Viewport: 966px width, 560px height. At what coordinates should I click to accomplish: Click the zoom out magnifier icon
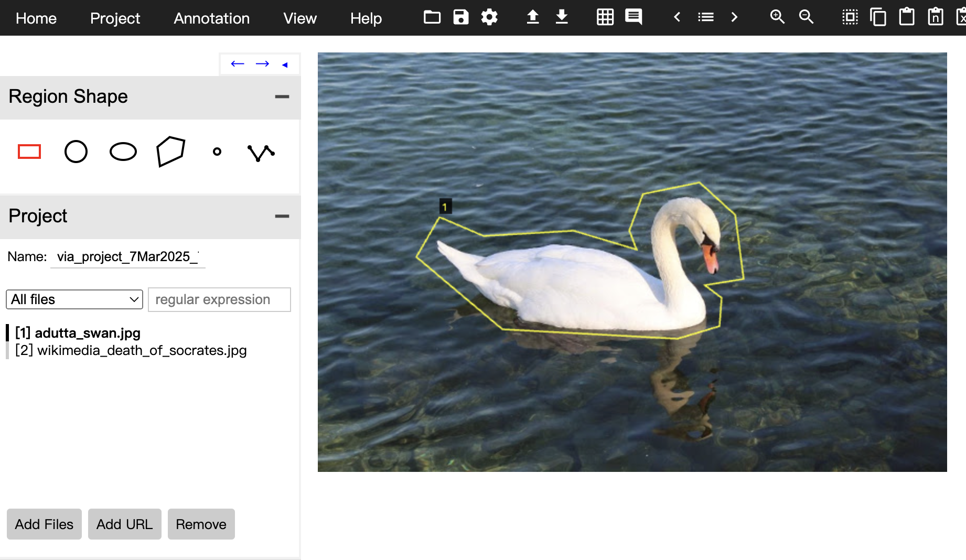click(806, 17)
